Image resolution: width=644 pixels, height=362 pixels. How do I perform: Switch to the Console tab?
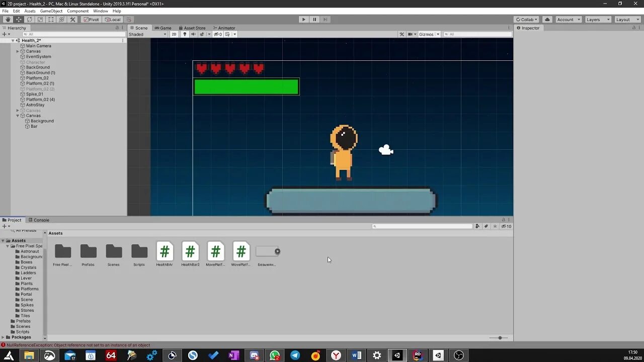38,220
